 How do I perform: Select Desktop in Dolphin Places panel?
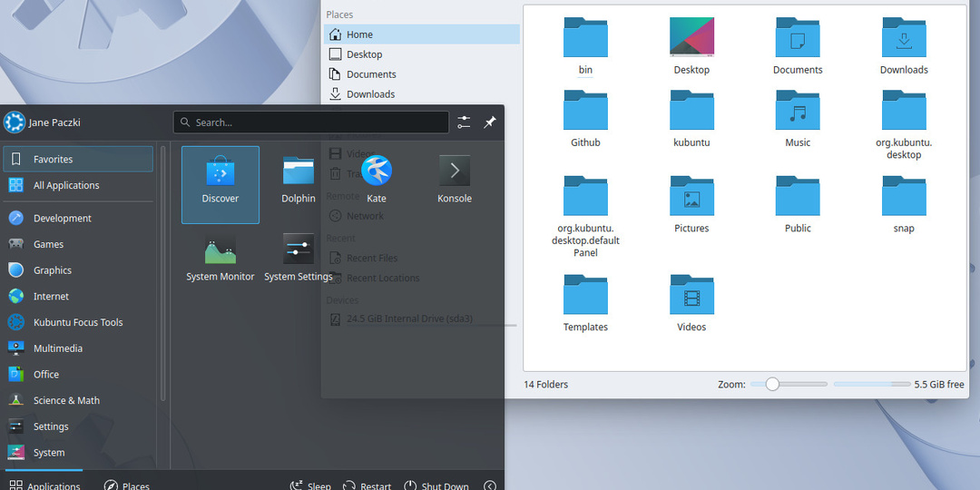click(x=422, y=54)
